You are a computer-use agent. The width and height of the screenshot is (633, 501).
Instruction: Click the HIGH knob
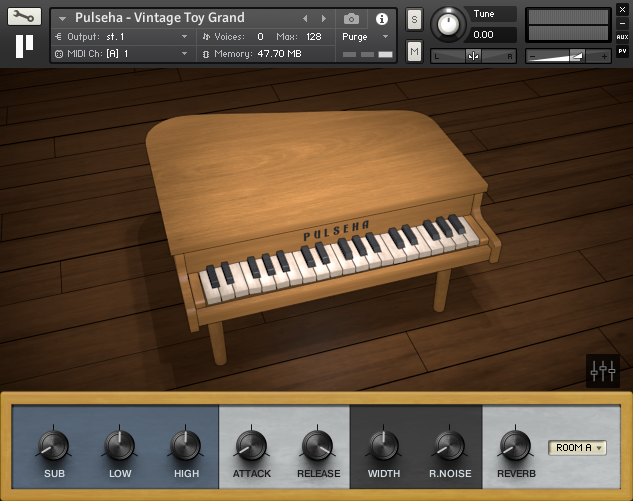pyautogui.click(x=186, y=445)
